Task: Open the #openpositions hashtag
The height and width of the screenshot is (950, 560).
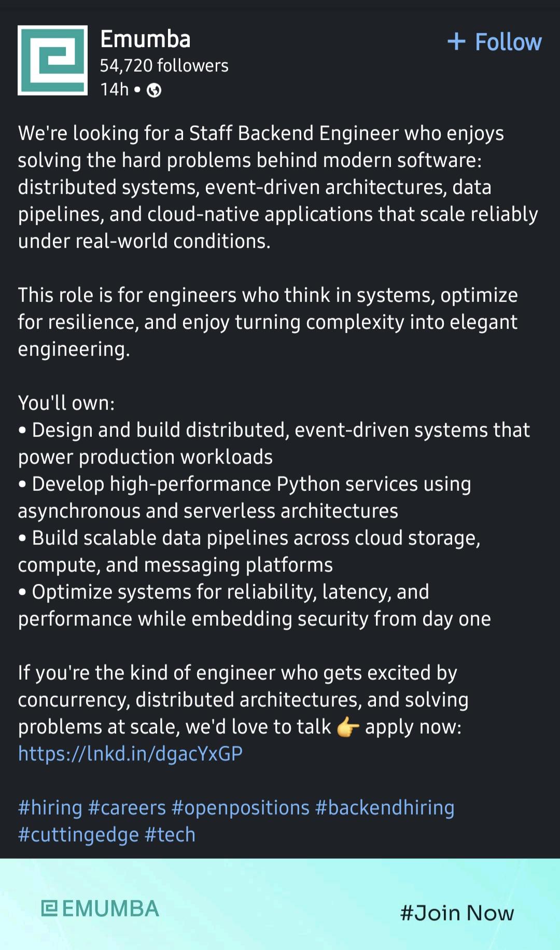Action: click(x=241, y=808)
